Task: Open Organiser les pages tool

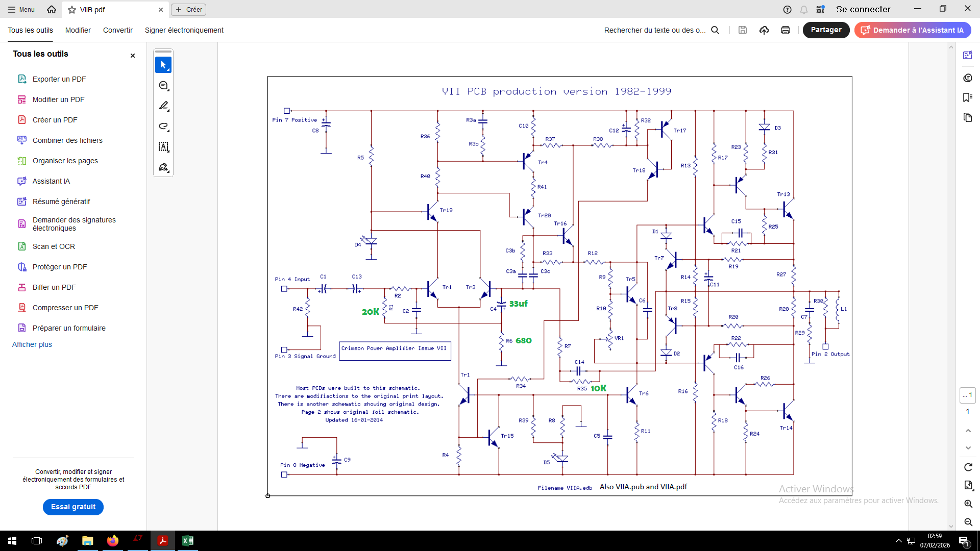Action: pos(65,161)
